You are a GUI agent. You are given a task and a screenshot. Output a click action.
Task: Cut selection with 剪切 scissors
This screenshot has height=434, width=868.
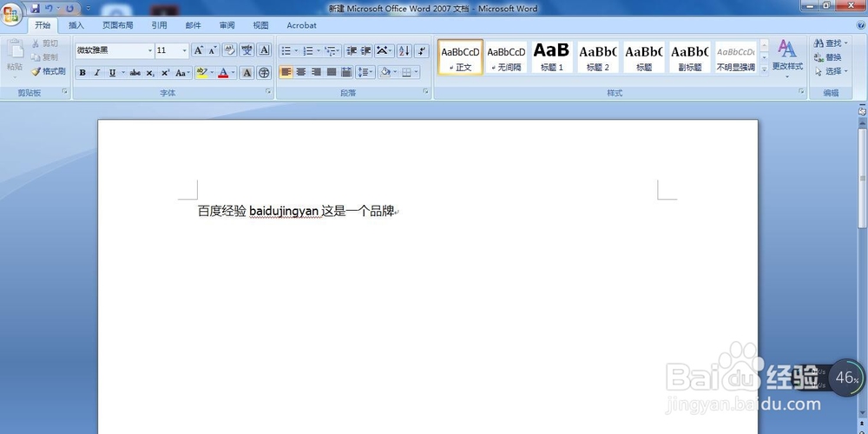click(45, 43)
